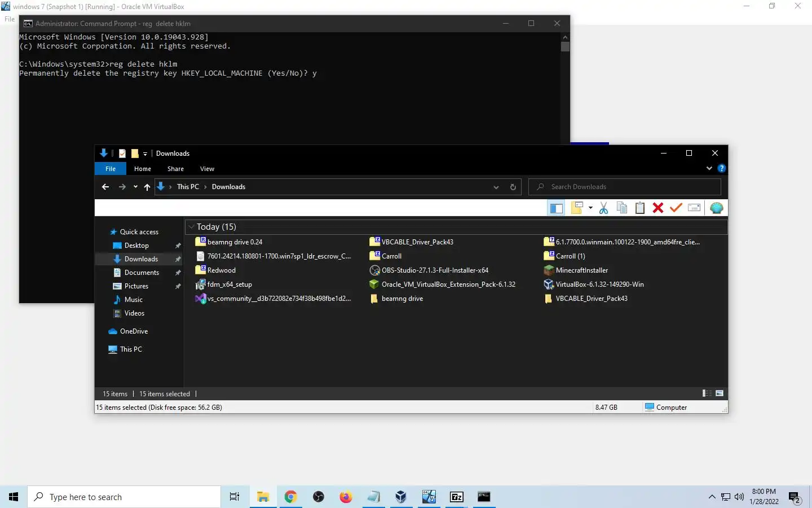Screen dimensions: 812x508
Task: Open the Share ribbon tab
Action: (x=175, y=169)
